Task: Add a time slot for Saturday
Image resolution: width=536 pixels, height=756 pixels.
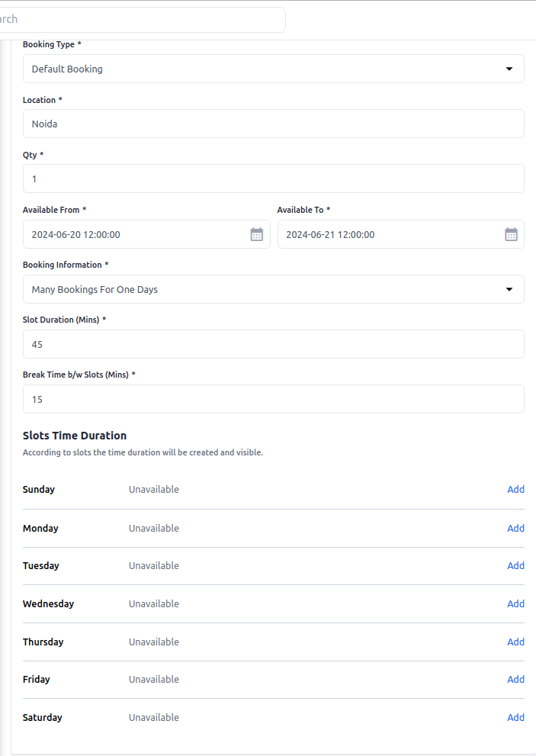Action: 515,717
